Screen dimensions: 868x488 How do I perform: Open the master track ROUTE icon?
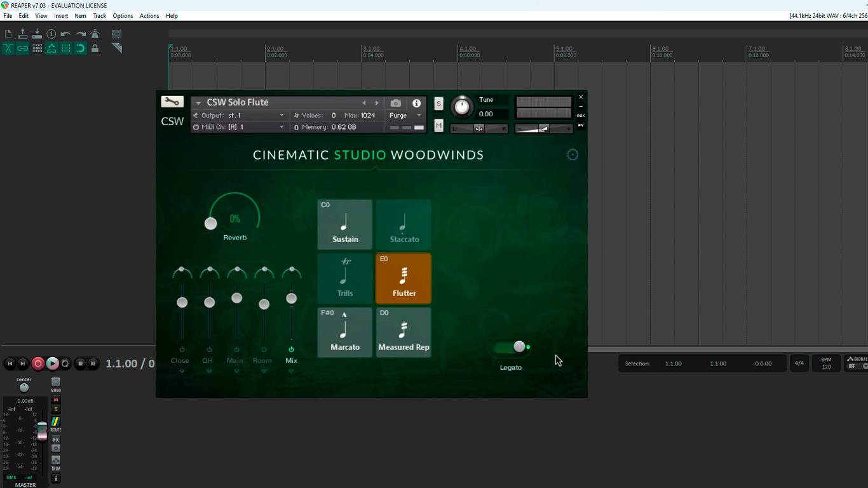click(56, 422)
